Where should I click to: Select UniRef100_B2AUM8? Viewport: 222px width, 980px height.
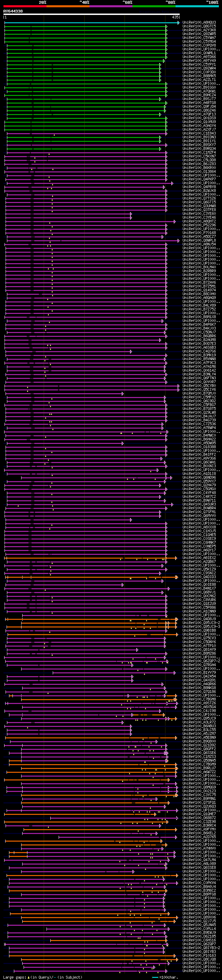coord(199,340)
